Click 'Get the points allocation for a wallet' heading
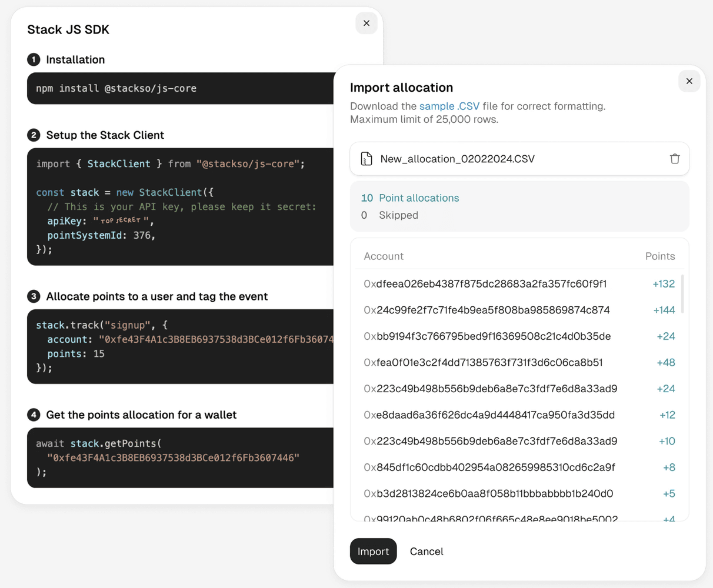 pyautogui.click(x=141, y=415)
